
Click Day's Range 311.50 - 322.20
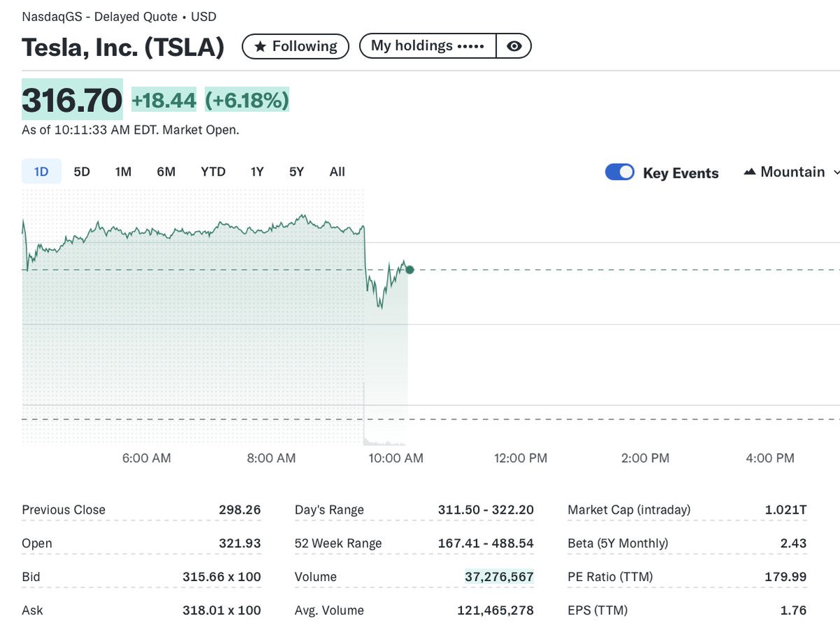pyautogui.click(x=486, y=510)
